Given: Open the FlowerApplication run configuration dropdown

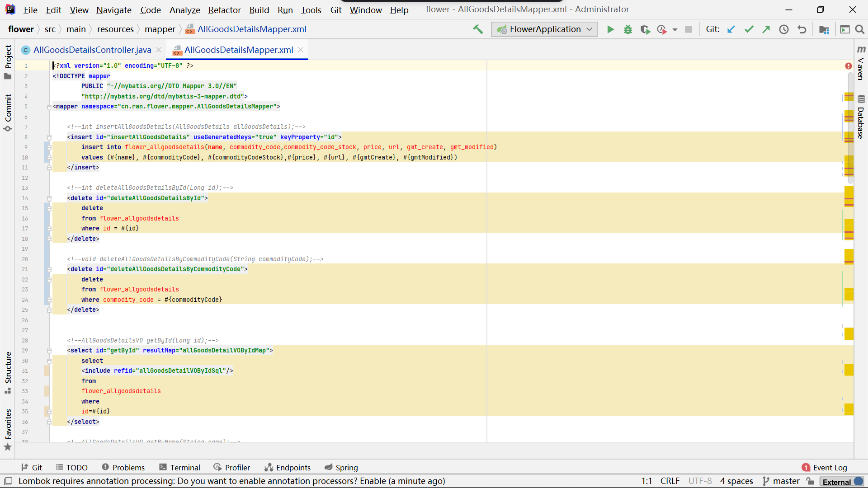Looking at the screenshot, I should [544, 29].
